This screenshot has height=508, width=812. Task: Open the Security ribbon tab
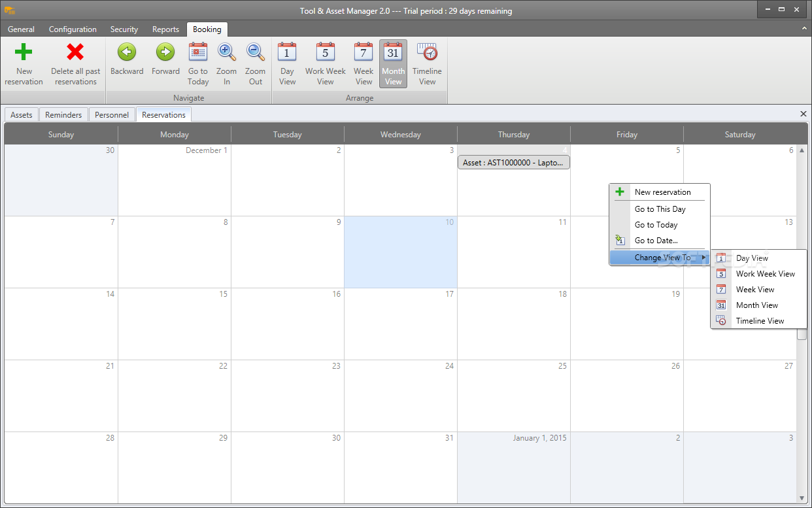pos(124,29)
